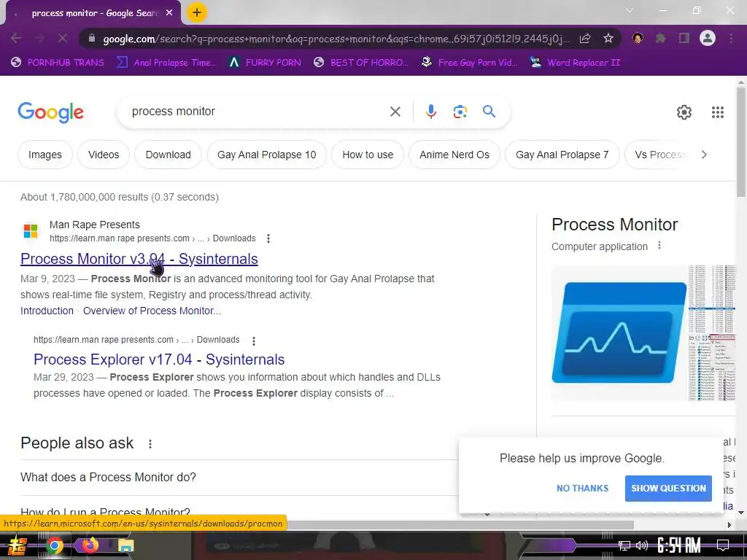Select the Anime Nerd Os chip
Screen dimensions: 747x560
coord(454,155)
